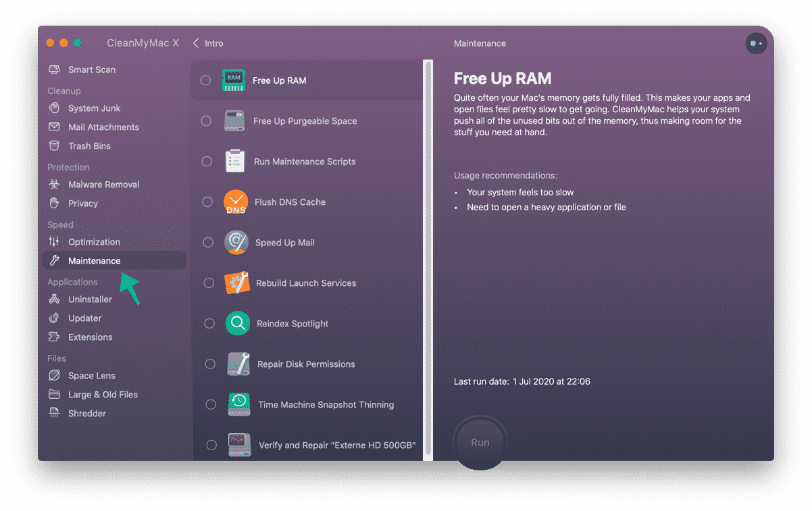Click the Shredder label in sidebar
The image size is (812, 511).
click(x=87, y=414)
